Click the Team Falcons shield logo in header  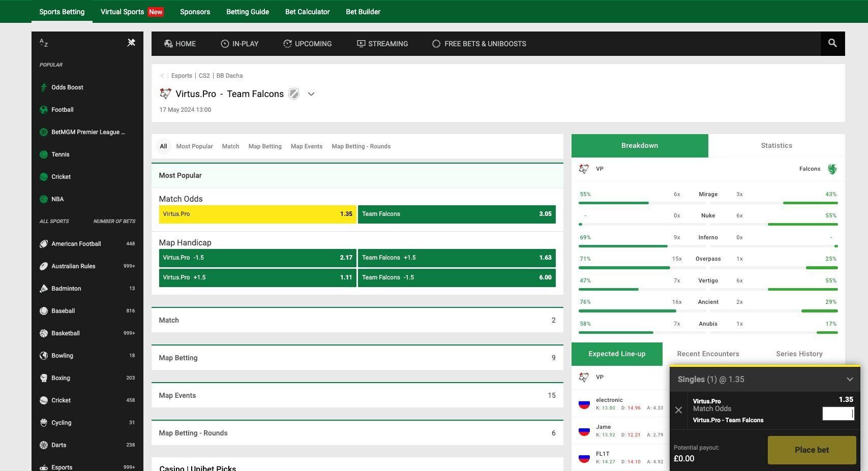[x=294, y=93]
